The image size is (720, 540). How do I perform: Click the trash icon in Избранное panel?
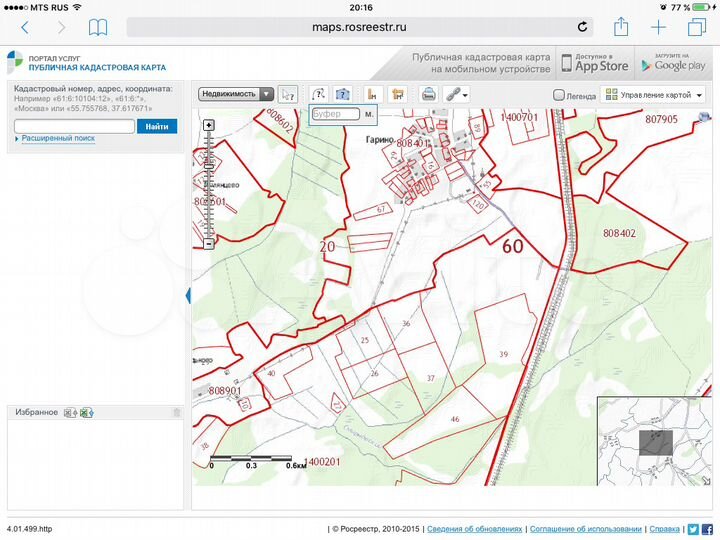click(177, 412)
